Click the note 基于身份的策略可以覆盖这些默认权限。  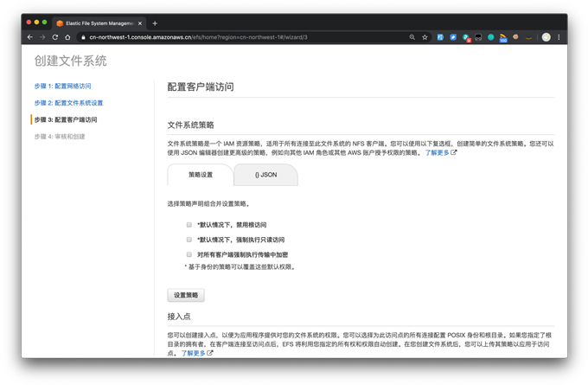click(x=240, y=266)
